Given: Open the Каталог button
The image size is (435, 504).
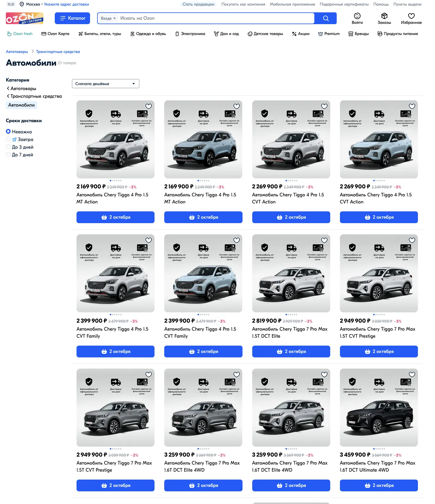Looking at the screenshot, I should (72, 18).
